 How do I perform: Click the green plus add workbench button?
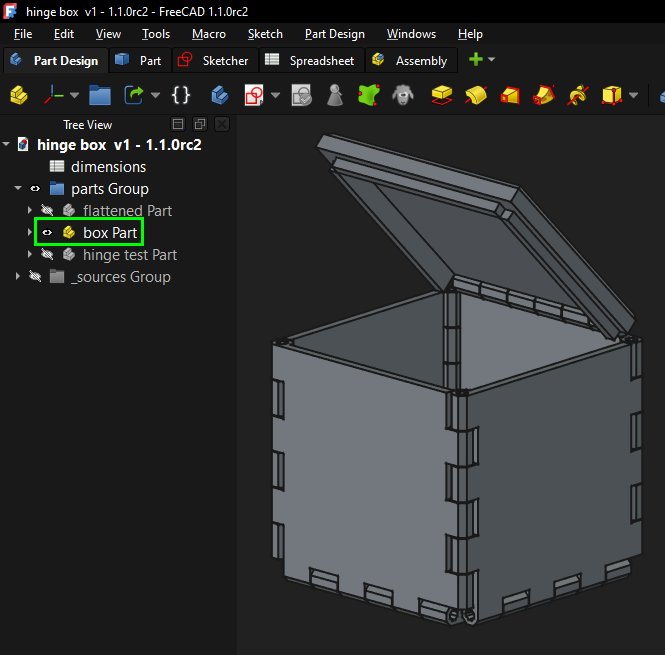476,59
